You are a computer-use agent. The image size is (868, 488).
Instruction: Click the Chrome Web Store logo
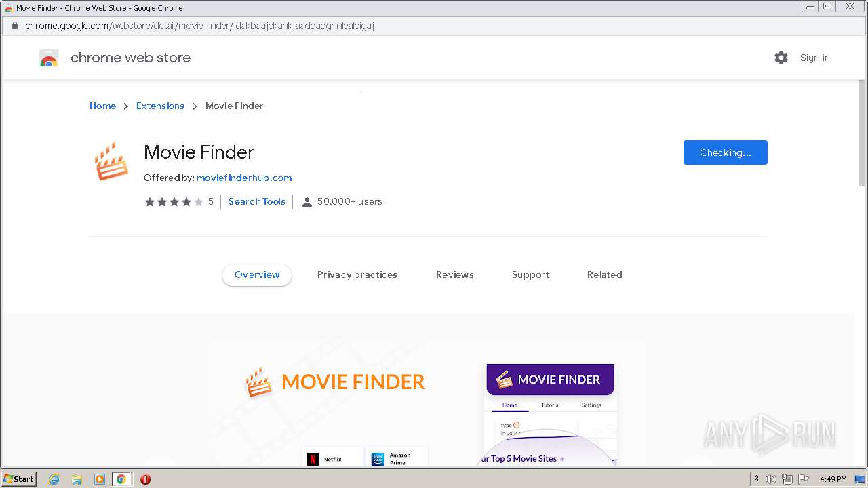point(49,58)
